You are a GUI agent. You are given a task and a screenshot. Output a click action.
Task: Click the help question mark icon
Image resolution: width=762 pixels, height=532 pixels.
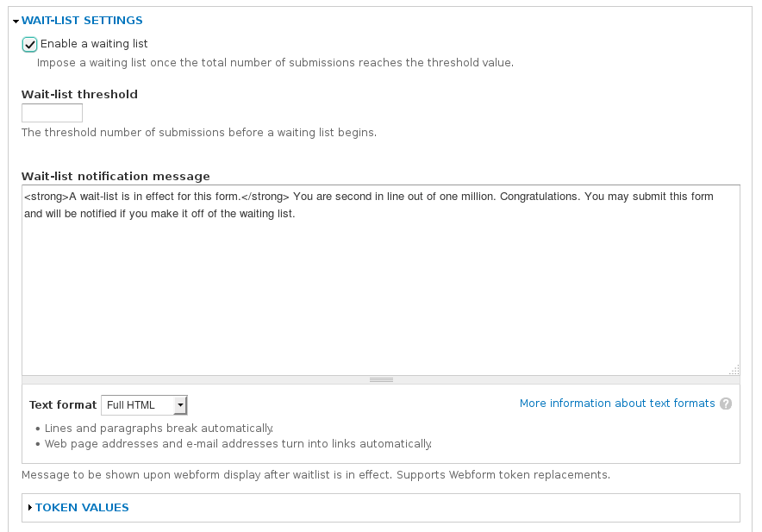coord(726,404)
